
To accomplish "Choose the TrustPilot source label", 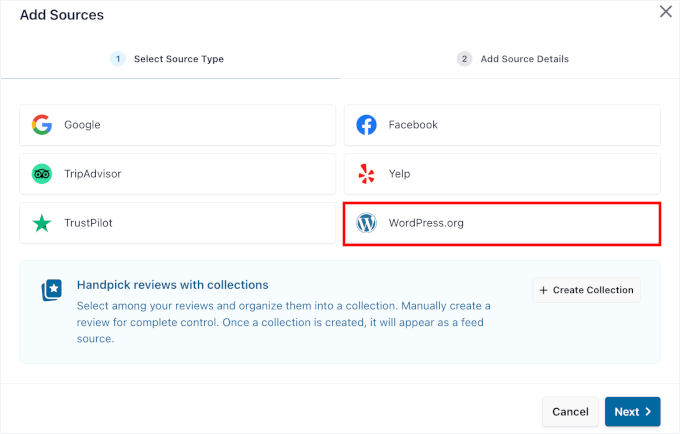I will coord(88,223).
